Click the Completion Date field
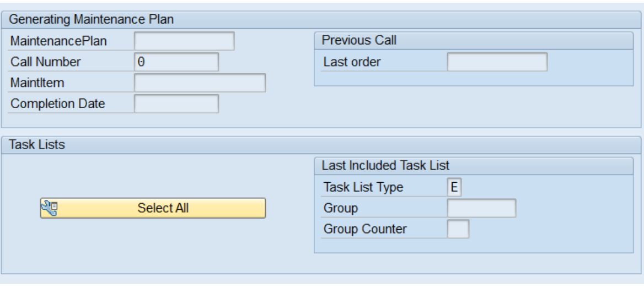644x286 pixels. [x=176, y=104]
